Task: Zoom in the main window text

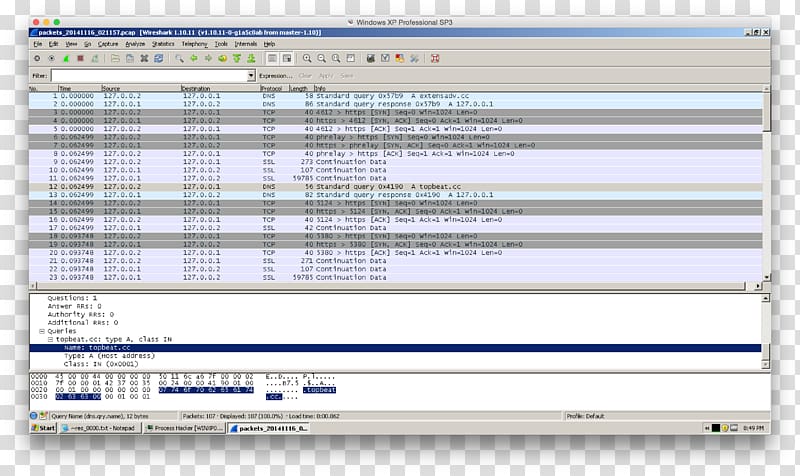Action: coord(307,59)
